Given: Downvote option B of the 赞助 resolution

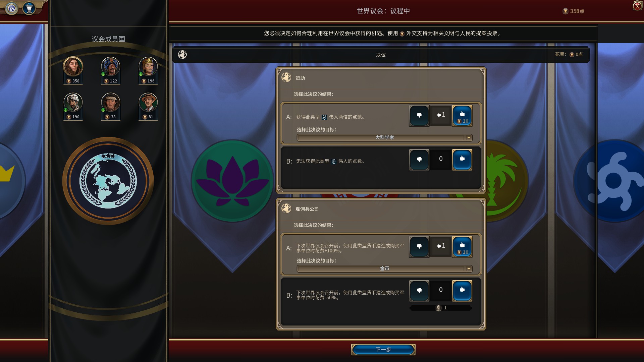Looking at the screenshot, I should pos(419,160).
